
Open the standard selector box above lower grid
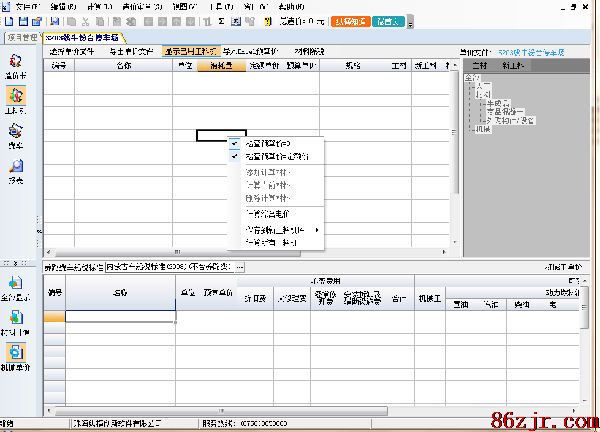(174, 267)
